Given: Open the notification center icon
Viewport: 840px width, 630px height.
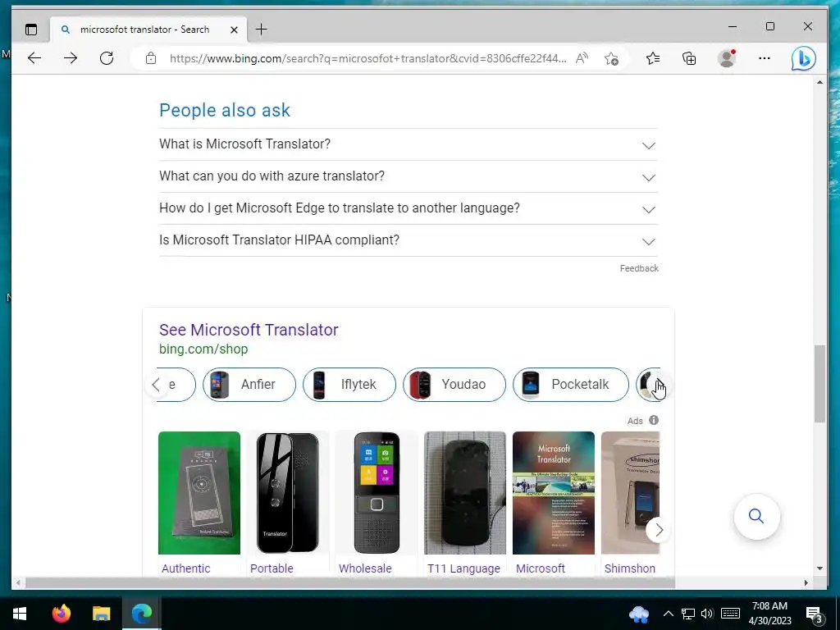Looking at the screenshot, I should click(x=815, y=614).
